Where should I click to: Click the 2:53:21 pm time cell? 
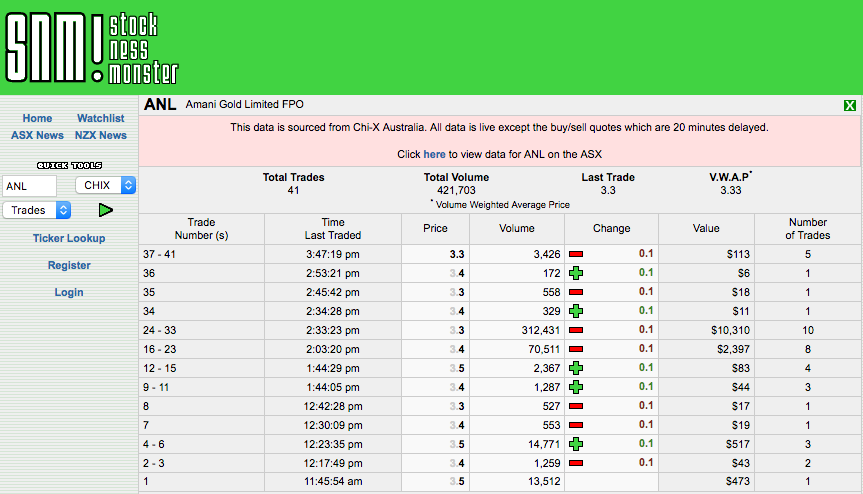tap(333, 273)
